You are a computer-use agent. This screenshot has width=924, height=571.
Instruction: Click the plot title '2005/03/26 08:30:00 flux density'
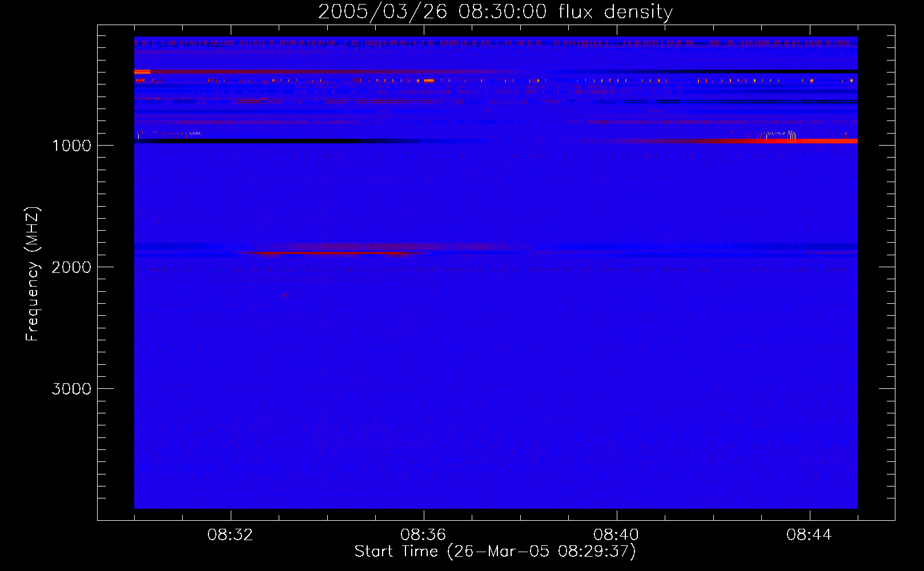(x=495, y=11)
